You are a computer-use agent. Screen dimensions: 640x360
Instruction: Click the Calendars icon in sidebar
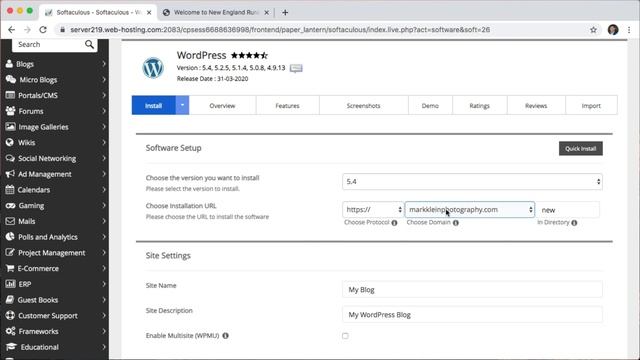click(10, 189)
